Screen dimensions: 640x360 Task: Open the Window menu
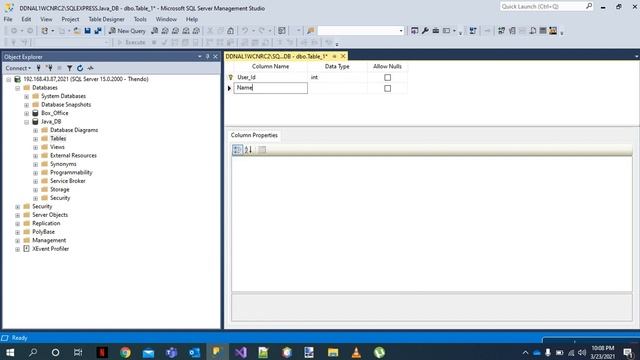tap(166, 19)
